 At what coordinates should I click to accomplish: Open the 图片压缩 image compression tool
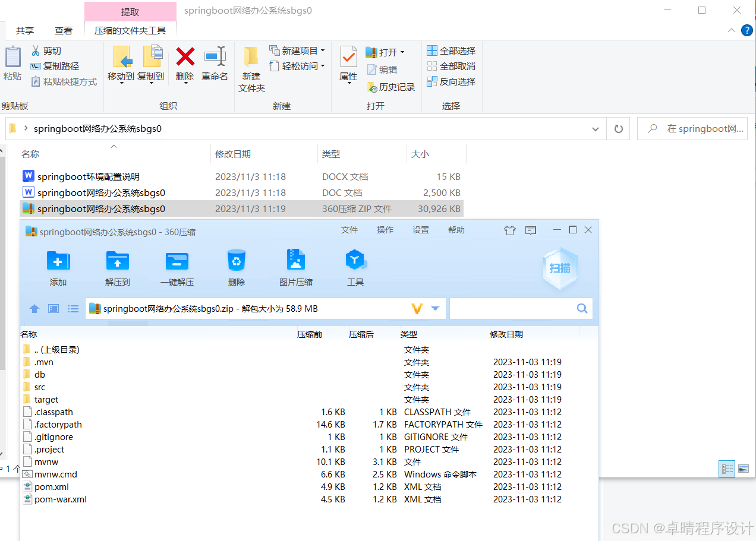(x=296, y=261)
